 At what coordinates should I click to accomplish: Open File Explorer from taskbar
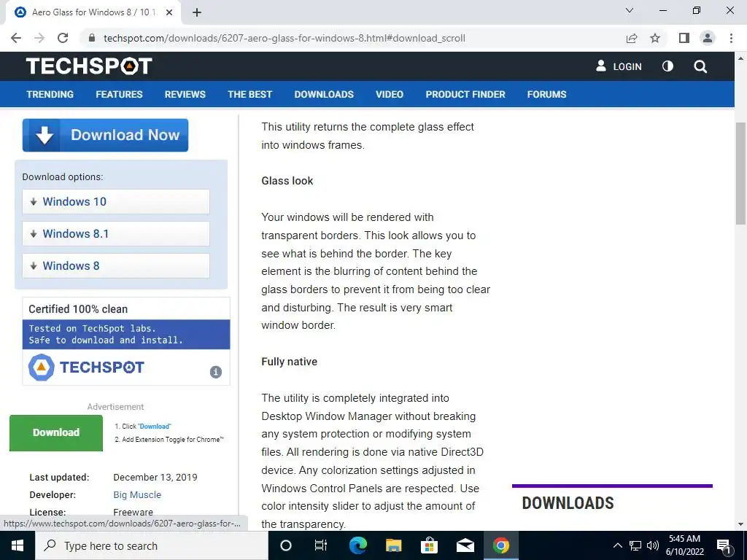[393, 545]
